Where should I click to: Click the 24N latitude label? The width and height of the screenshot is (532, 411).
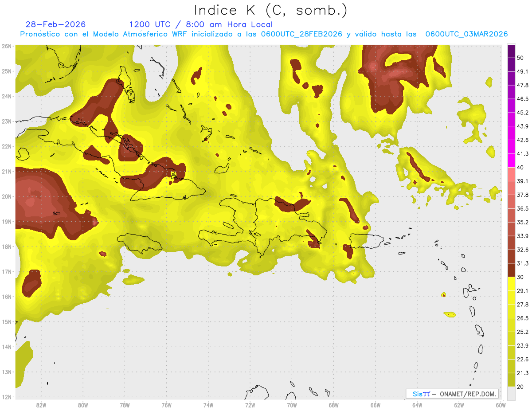(x=7, y=96)
